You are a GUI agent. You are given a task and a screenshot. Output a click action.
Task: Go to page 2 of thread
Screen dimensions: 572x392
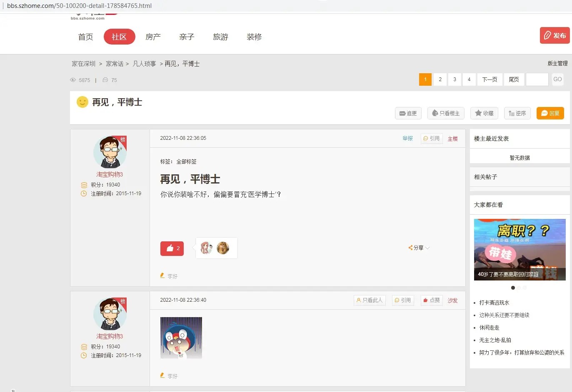click(440, 79)
